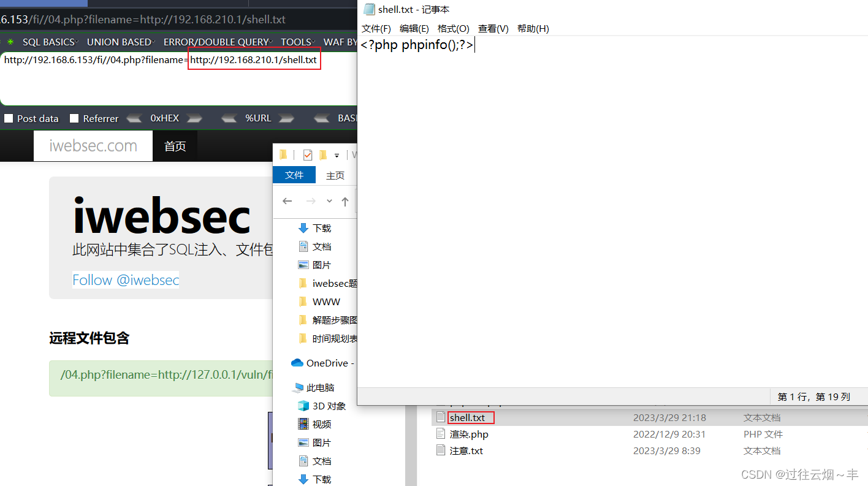Viewport: 868px width, 486px height.
Task: Open the SQL BASICS dropdown
Action: (x=51, y=42)
